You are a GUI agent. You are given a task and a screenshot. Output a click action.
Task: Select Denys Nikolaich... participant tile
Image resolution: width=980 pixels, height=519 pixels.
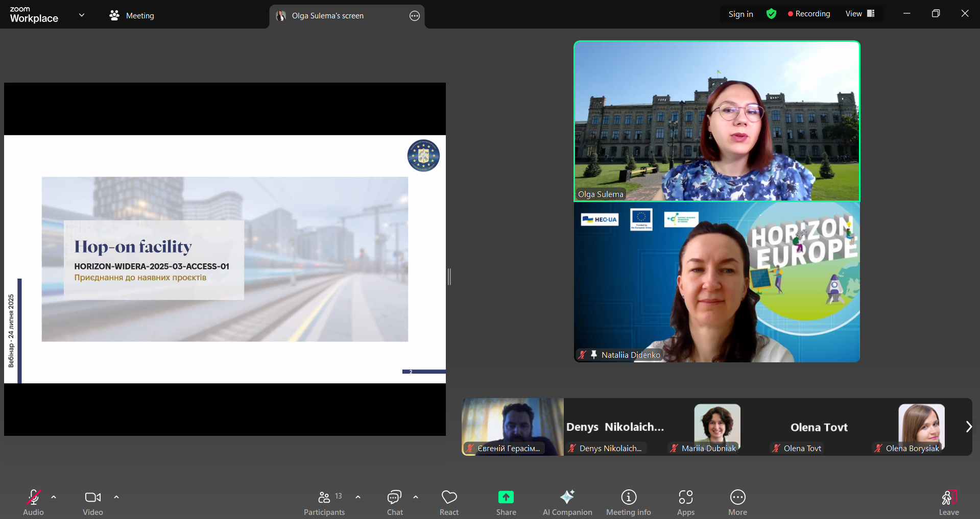click(x=615, y=427)
